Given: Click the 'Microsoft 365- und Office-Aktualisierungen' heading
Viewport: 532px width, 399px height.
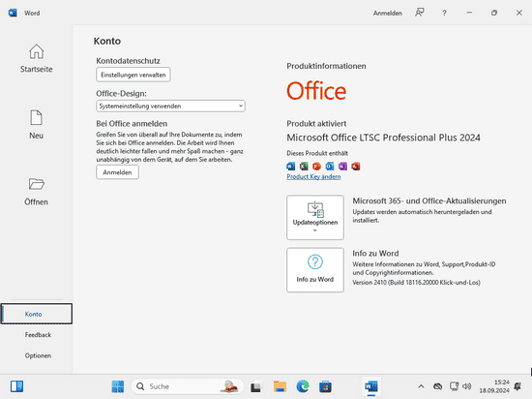Looking at the screenshot, I should coord(429,201).
